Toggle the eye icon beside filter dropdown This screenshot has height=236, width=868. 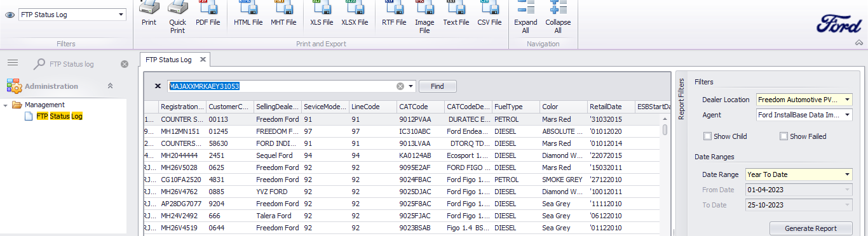pos(10,15)
